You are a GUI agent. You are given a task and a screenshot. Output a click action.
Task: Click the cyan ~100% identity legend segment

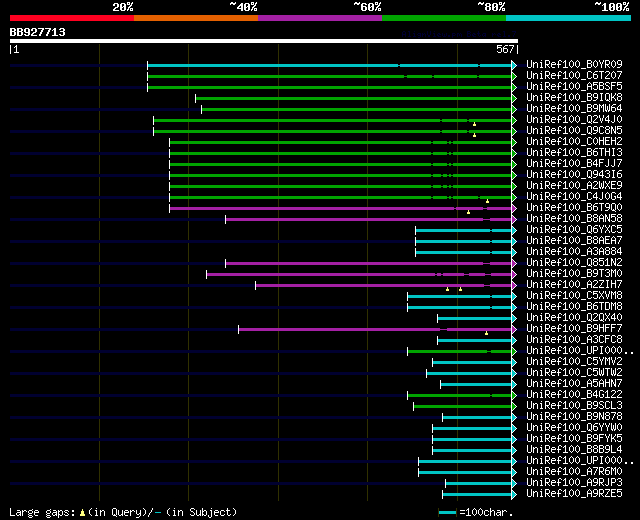568,18
